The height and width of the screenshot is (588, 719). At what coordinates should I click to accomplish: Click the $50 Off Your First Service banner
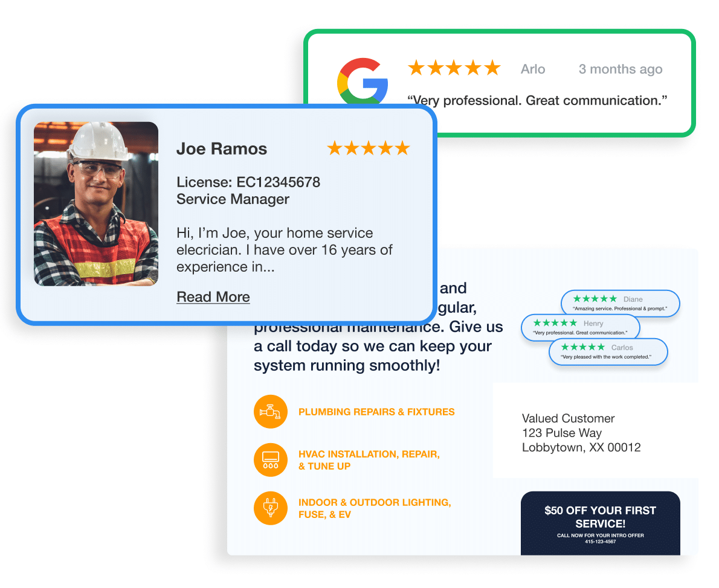600,523
